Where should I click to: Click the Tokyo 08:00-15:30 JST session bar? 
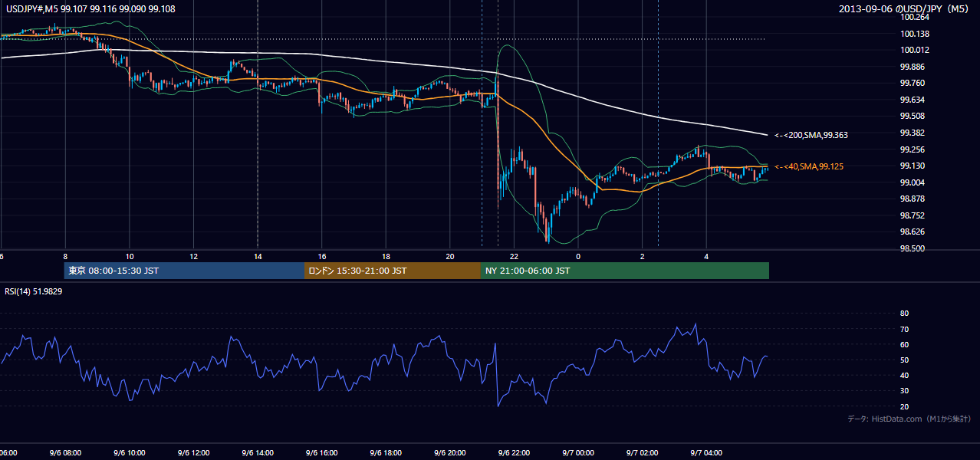(x=185, y=271)
